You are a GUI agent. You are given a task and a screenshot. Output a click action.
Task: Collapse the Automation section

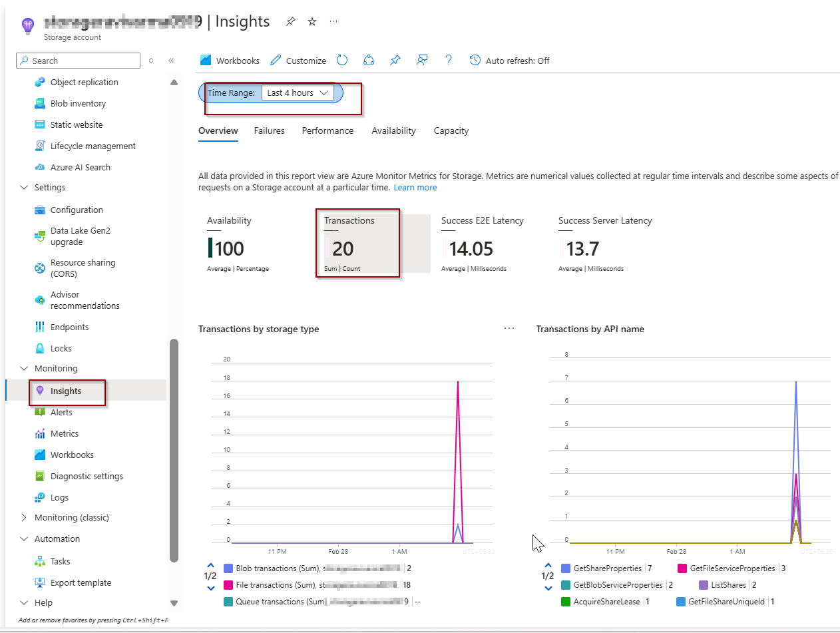coord(25,539)
